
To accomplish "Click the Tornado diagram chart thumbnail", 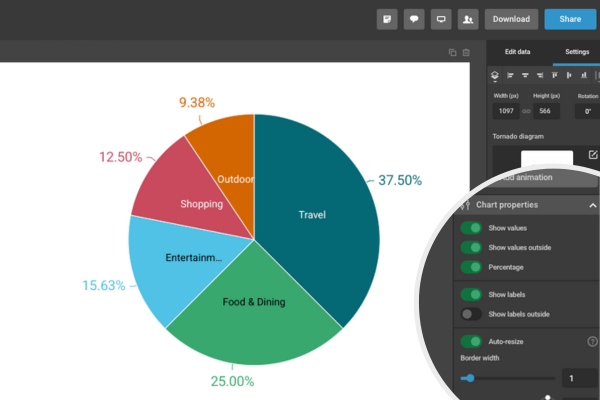I will 547,158.
